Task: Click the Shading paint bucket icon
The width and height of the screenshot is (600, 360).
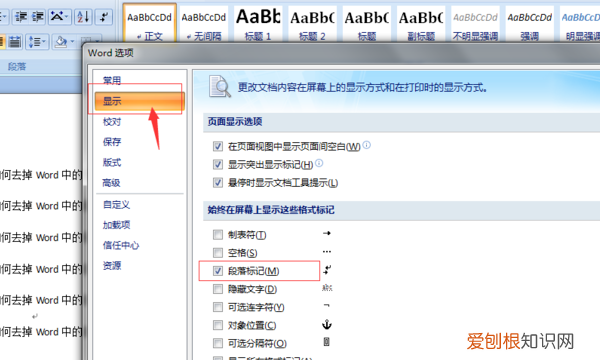Action: [x=61, y=41]
